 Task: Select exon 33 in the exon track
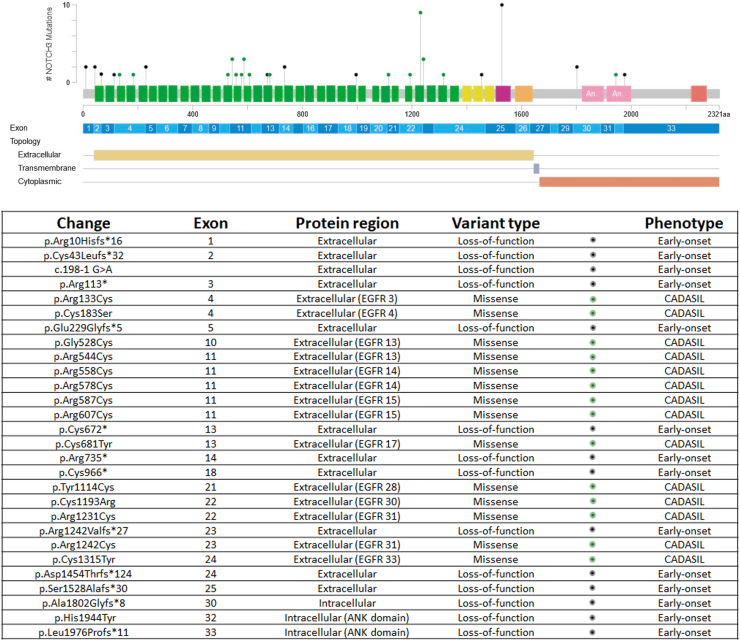click(x=671, y=129)
